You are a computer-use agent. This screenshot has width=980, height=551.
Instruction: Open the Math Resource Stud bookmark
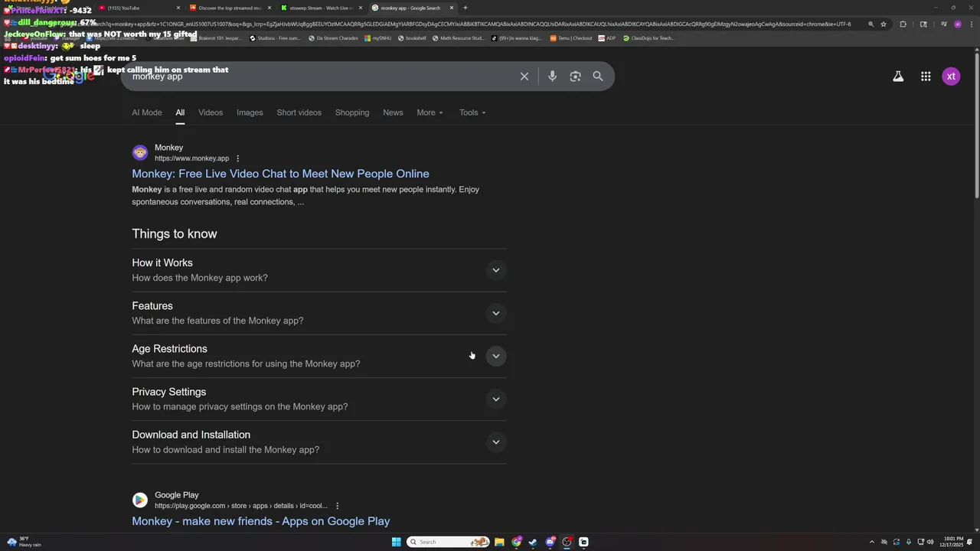click(x=458, y=37)
